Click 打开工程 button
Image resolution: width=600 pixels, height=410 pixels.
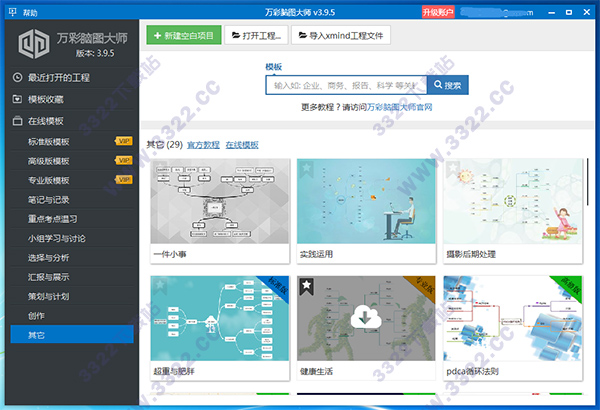tap(256, 35)
